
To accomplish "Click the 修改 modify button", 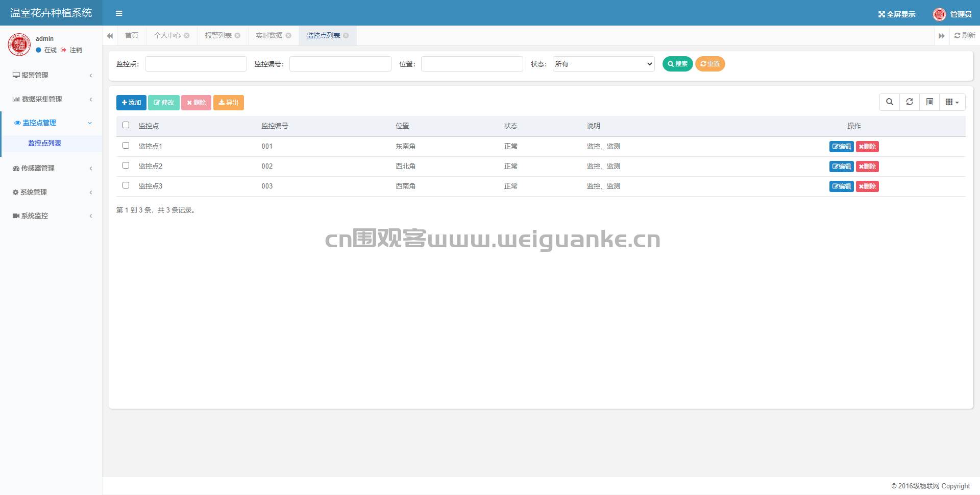I will (164, 103).
